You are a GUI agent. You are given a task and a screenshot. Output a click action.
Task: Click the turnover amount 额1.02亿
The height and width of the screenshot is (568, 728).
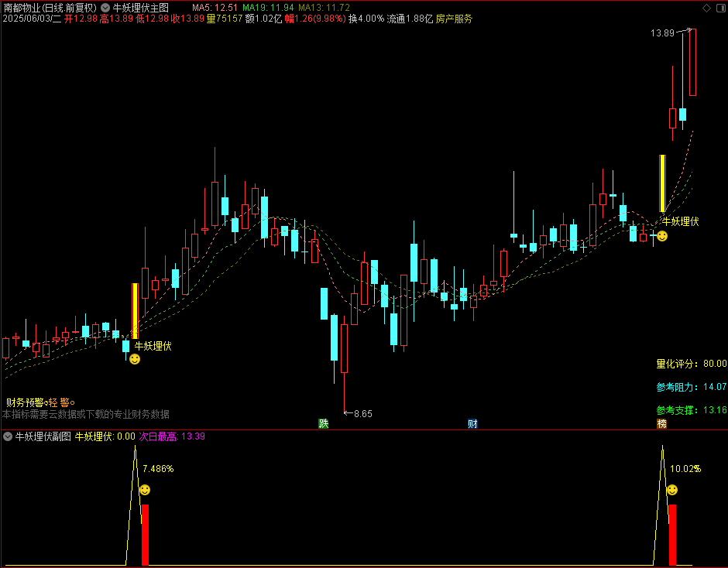263,19
